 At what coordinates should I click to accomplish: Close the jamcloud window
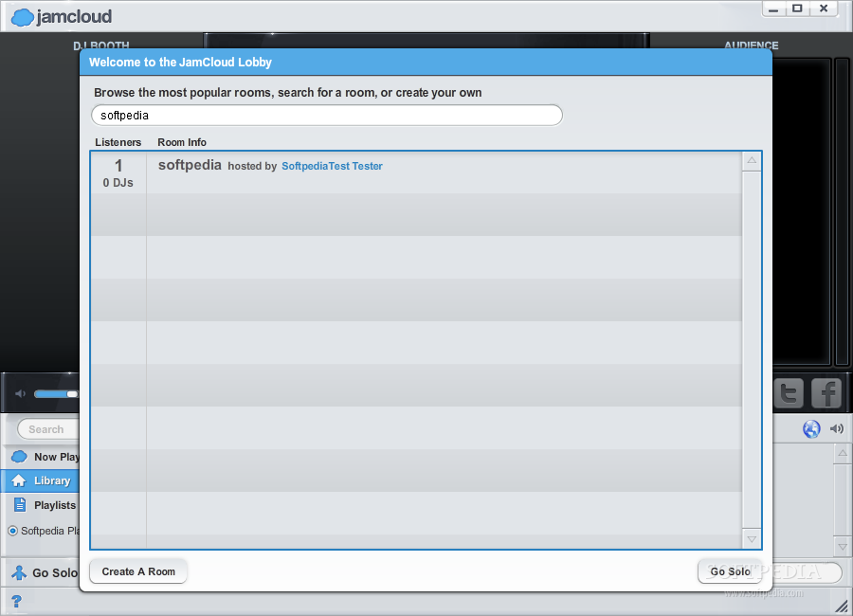pyautogui.click(x=823, y=9)
